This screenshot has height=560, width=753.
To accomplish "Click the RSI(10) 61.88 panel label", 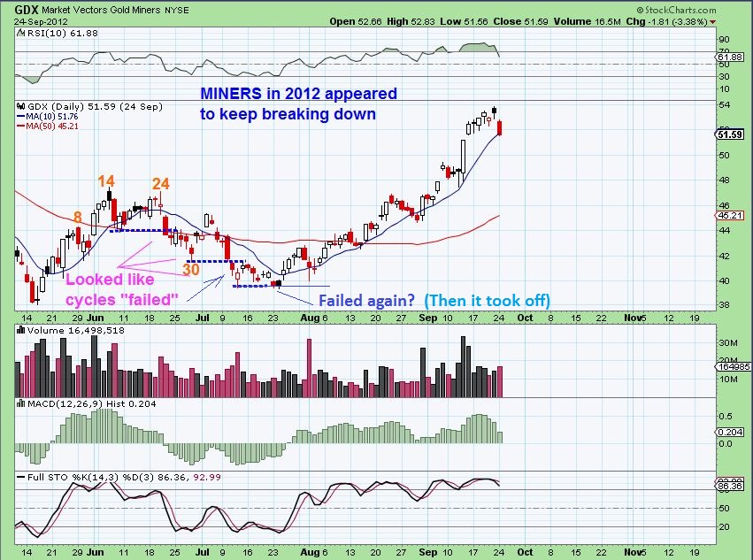I will 63,33.
